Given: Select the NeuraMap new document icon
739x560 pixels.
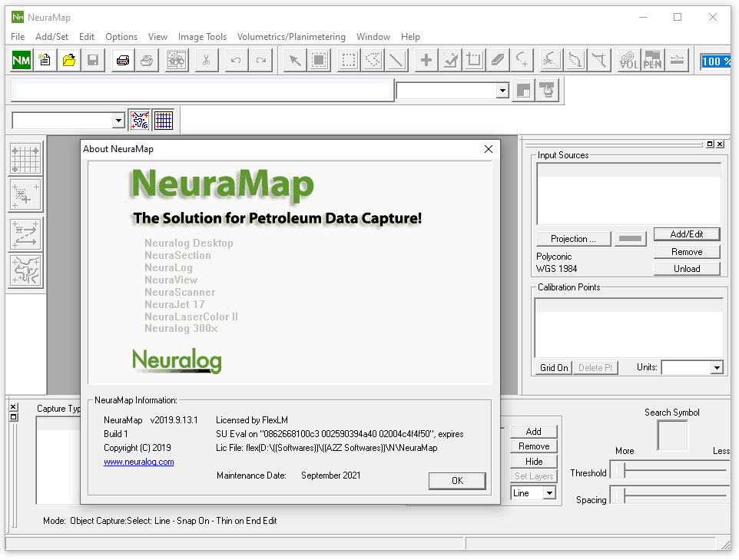Looking at the screenshot, I should pos(21,60).
